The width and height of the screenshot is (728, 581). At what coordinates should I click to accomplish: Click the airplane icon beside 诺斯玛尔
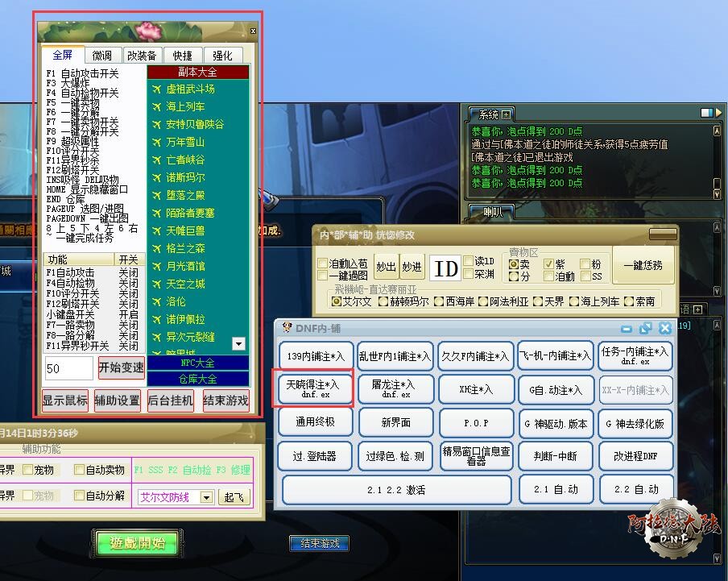coord(156,178)
